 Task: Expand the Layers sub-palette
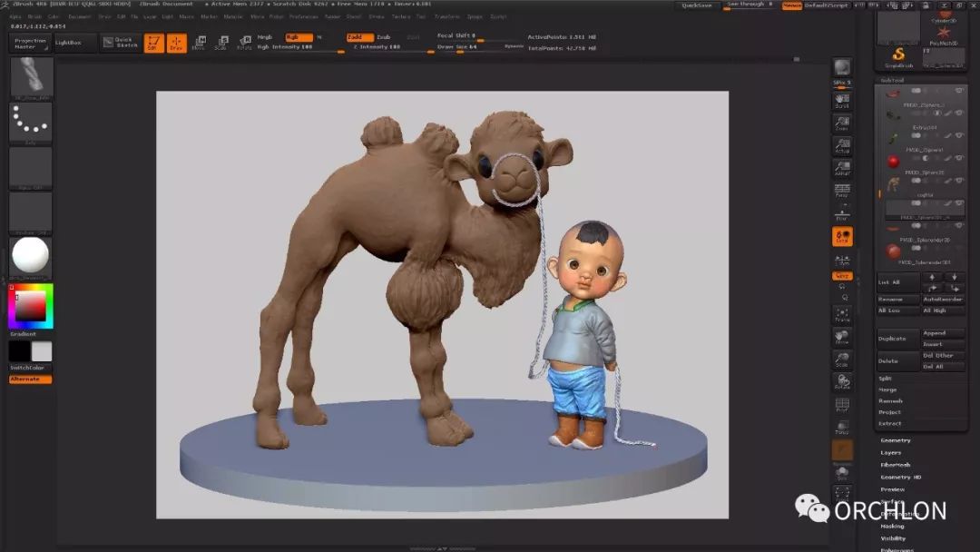[x=891, y=452]
